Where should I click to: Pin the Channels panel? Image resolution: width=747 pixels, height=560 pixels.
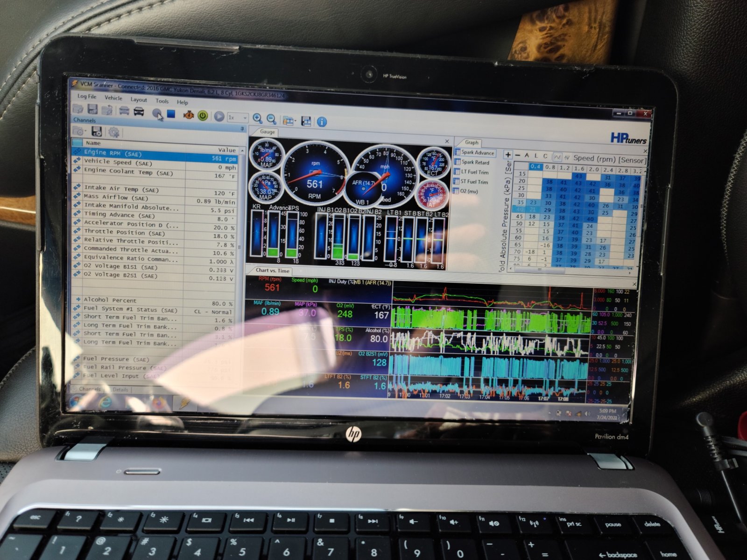click(x=242, y=129)
